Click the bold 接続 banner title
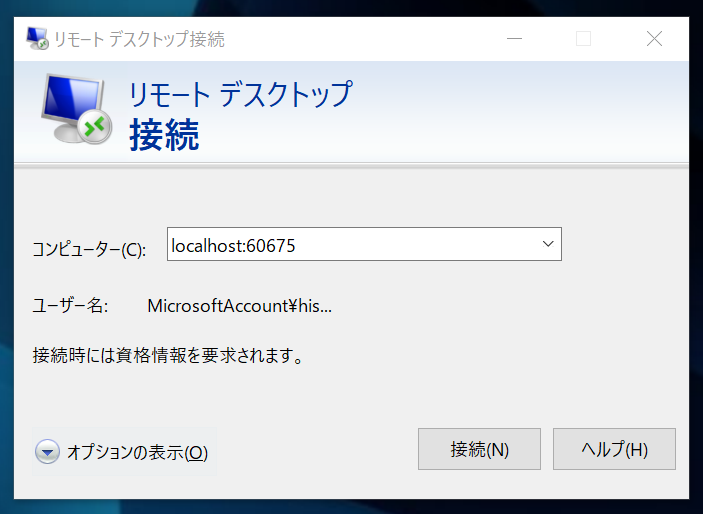The image size is (703, 514). coord(164,136)
